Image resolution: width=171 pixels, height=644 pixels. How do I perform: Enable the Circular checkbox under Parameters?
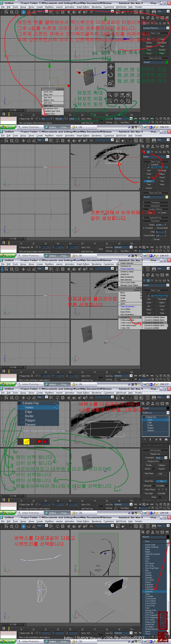(152, 239)
